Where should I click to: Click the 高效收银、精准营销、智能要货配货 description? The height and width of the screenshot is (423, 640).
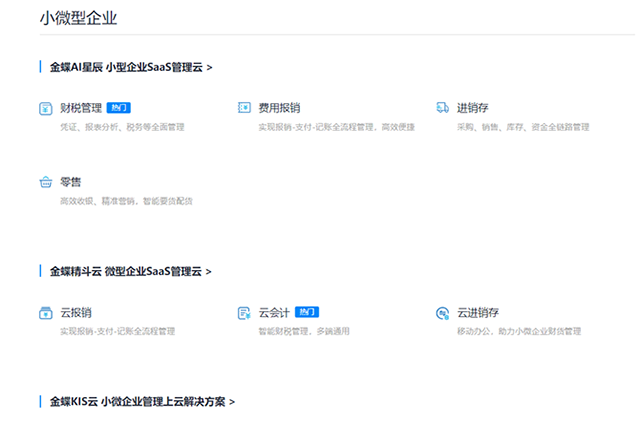tap(127, 201)
